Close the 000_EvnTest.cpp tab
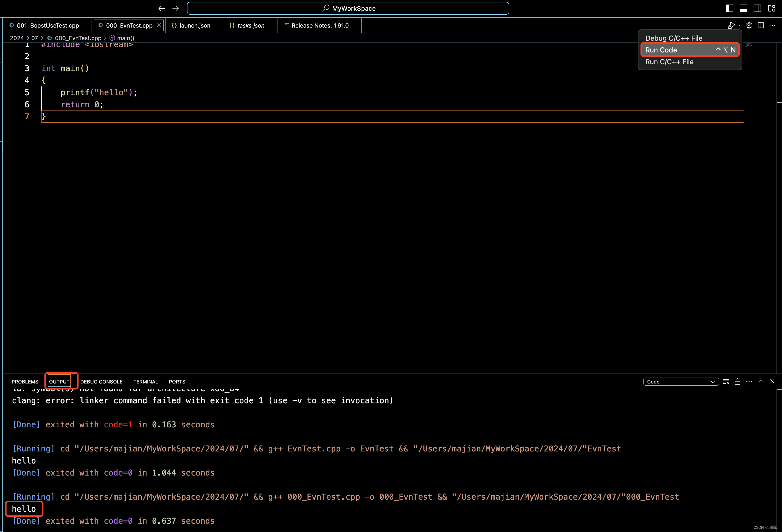Screen dimensions: 782x532 coord(159,26)
